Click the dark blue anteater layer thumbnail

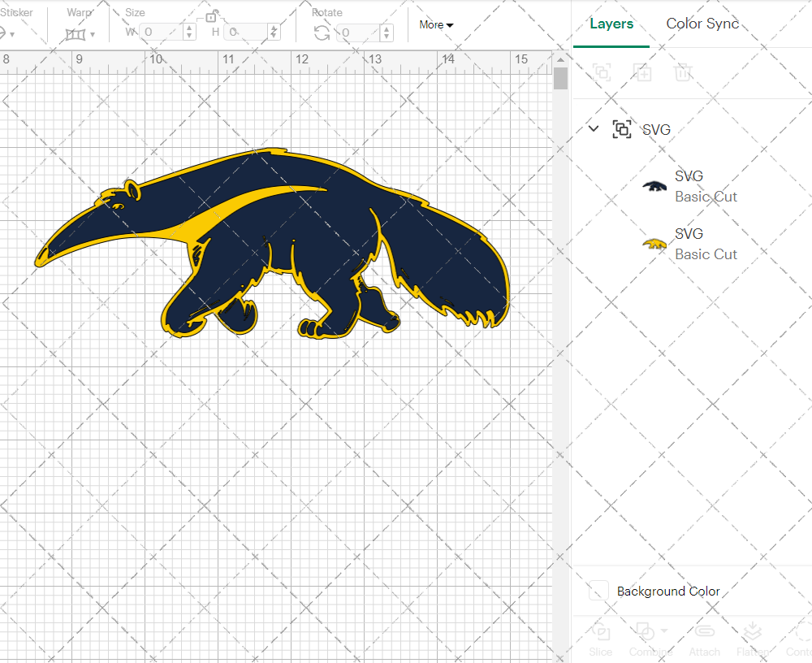654,186
